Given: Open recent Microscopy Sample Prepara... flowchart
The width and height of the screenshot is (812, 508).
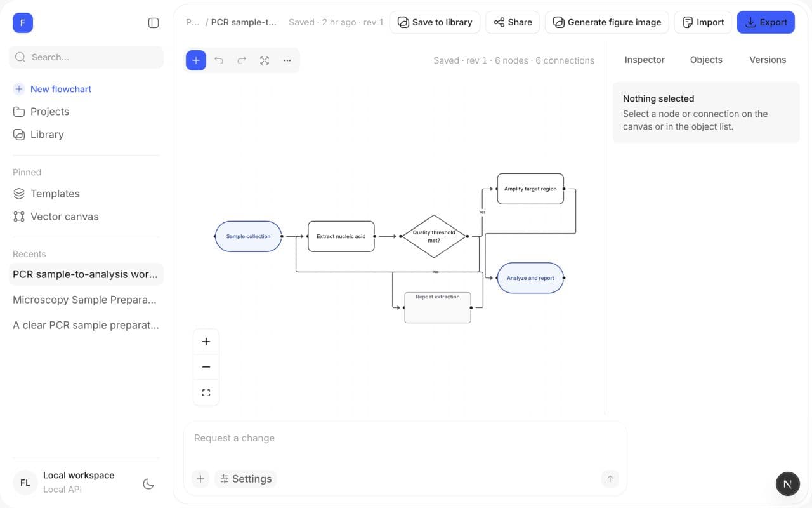Looking at the screenshot, I should click(x=86, y=300).
